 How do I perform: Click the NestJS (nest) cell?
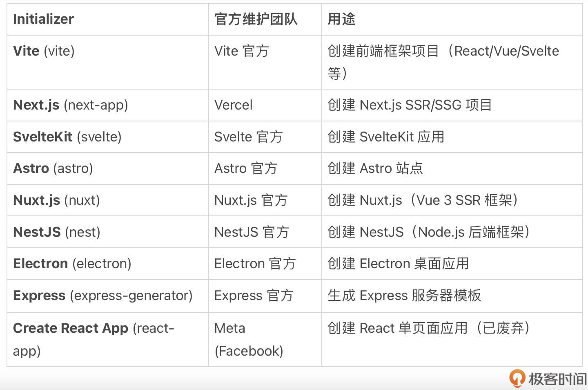coord(57,232)
